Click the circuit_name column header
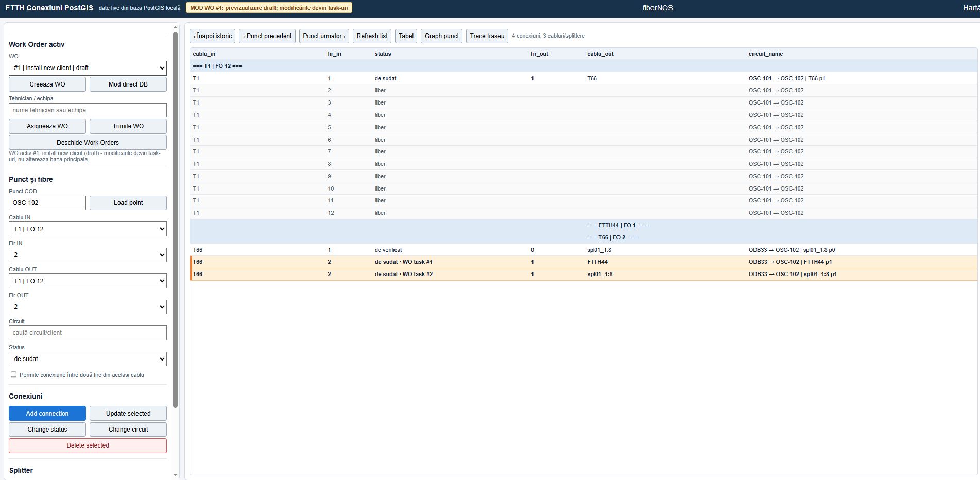This screenshot has height=480, width=980. point(765,54)
